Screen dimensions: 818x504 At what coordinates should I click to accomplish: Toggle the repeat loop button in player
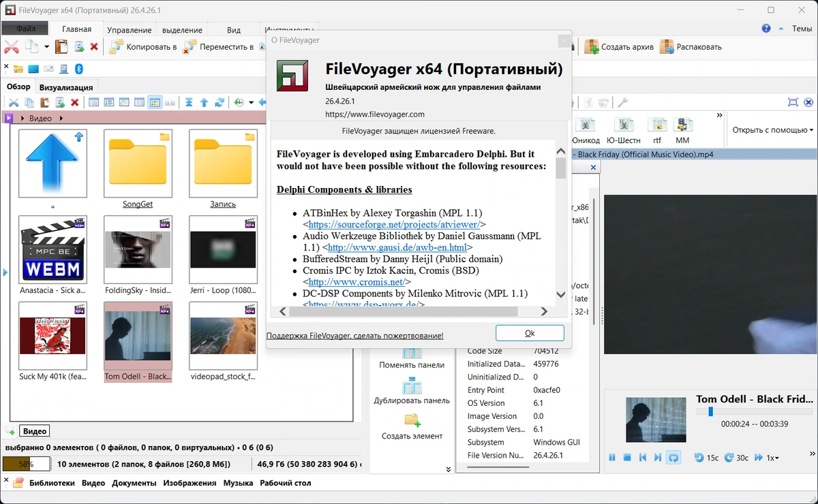tap(673, 458)
